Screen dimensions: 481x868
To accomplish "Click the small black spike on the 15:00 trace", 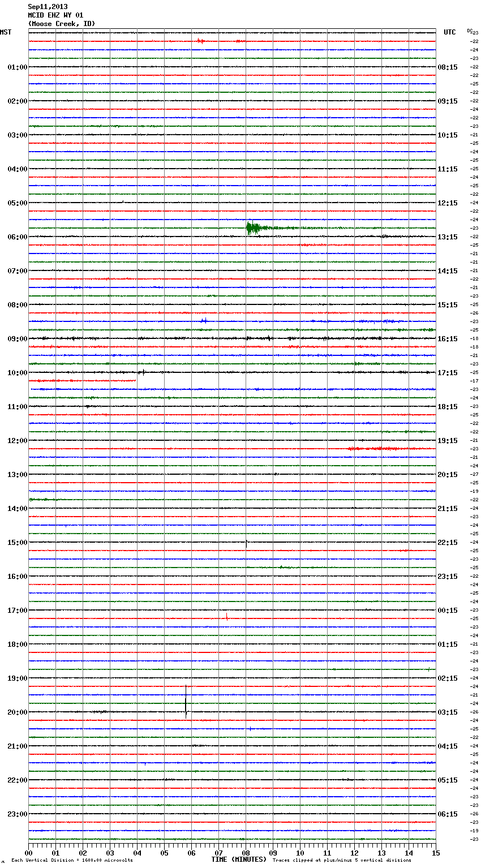I will point(246,544).
